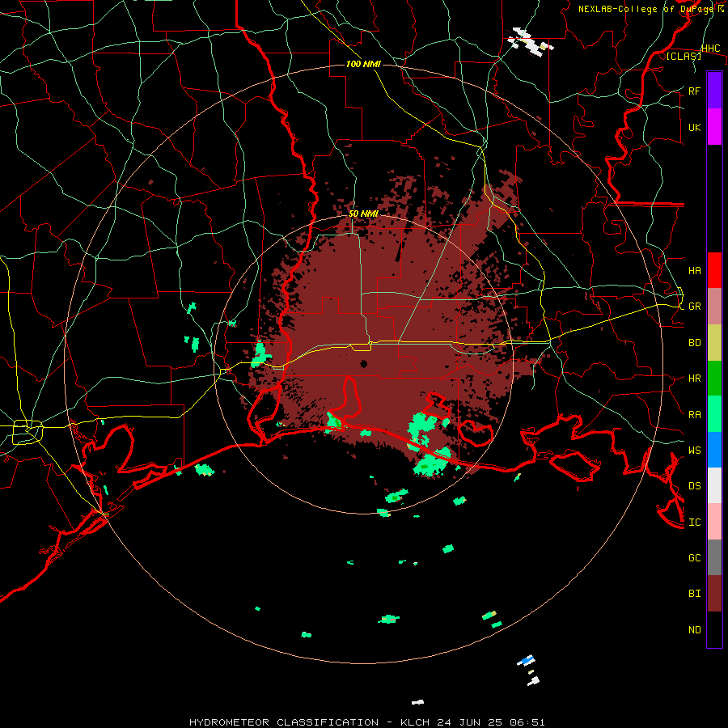Click the UK magenta legend swatch

(714, 127)
